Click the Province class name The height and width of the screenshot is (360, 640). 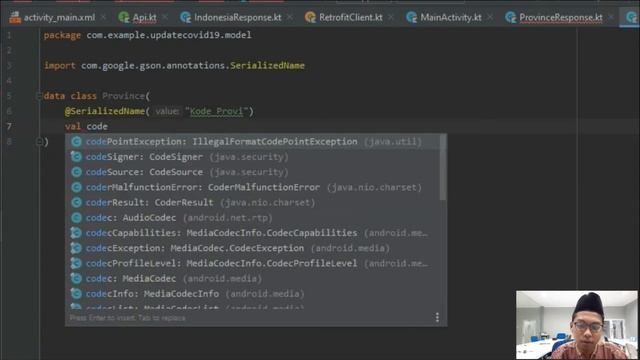(x=123, y=96)
